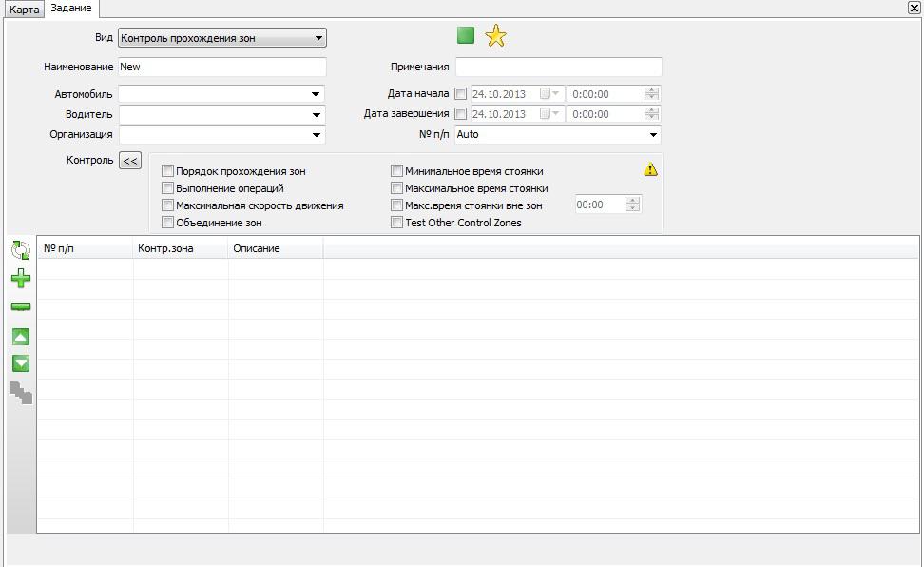This screenshot has width=924, height=567.
Task: Click the yellow star icon
Action: 495,36
